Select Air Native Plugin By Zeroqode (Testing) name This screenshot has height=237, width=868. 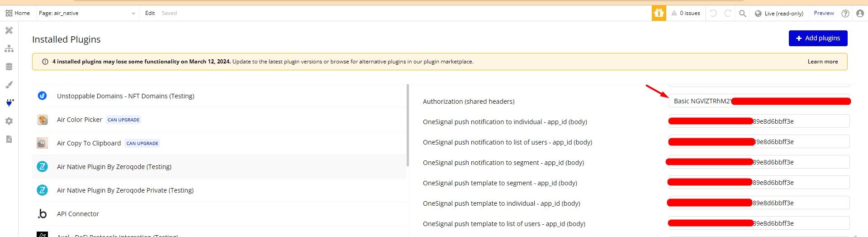[114, 167]
